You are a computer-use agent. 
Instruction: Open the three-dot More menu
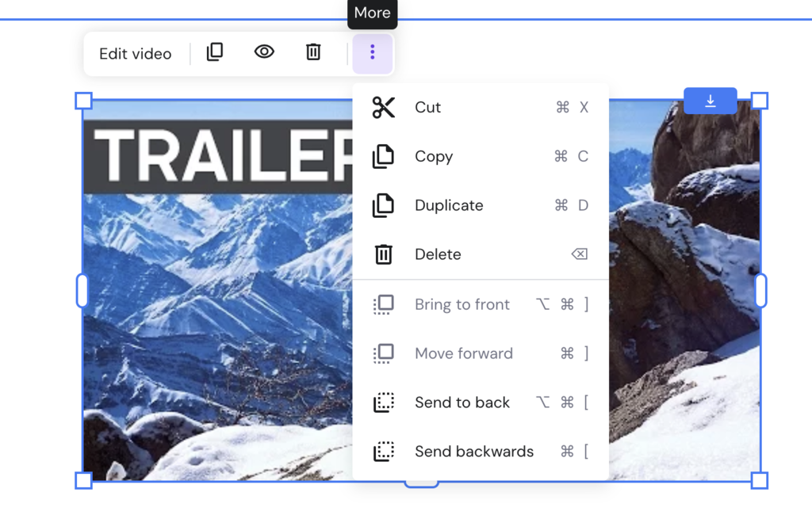click(x=373, y=52)
